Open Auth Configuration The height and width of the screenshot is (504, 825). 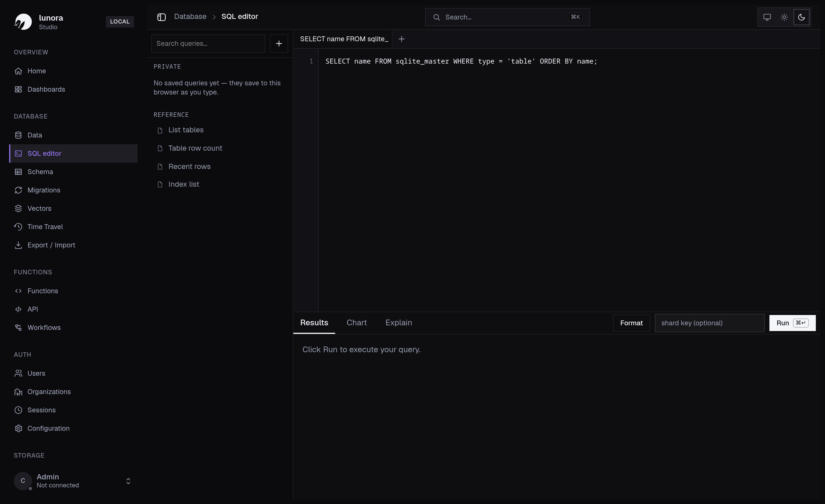[73, 428]
